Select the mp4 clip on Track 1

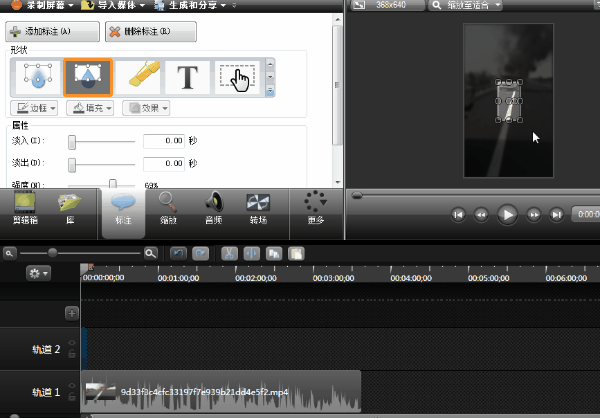point(221,392)
